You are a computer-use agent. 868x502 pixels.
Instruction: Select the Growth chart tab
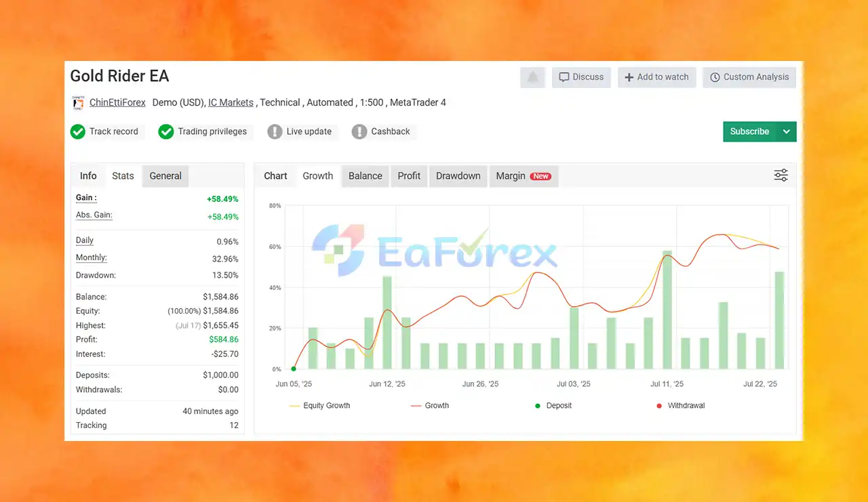coord(317,175)
